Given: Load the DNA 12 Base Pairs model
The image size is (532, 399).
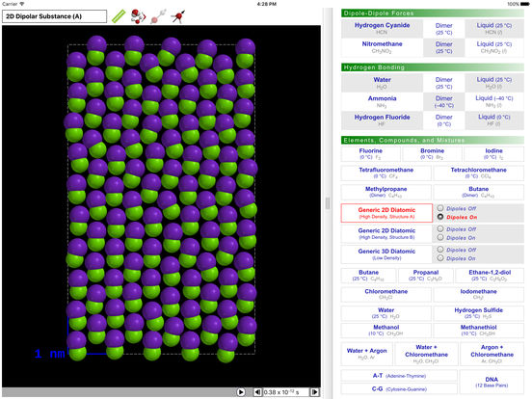Looking at the screenshot, I should (492, 382).
